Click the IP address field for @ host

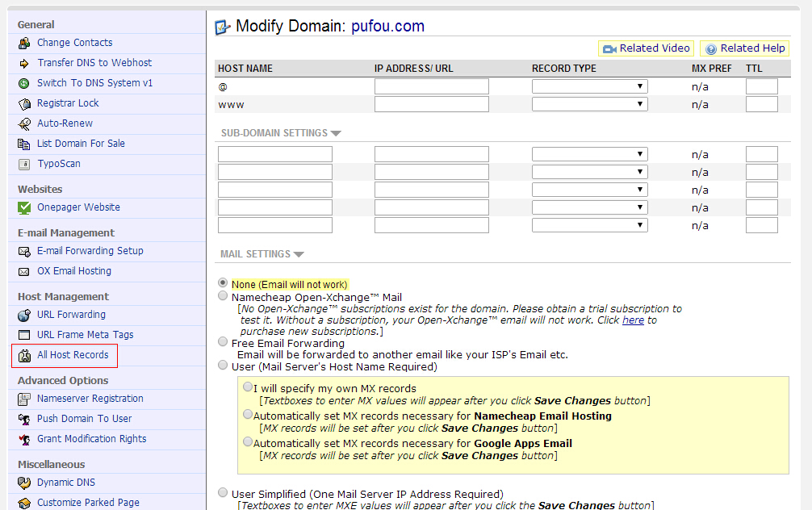[431, 86]
